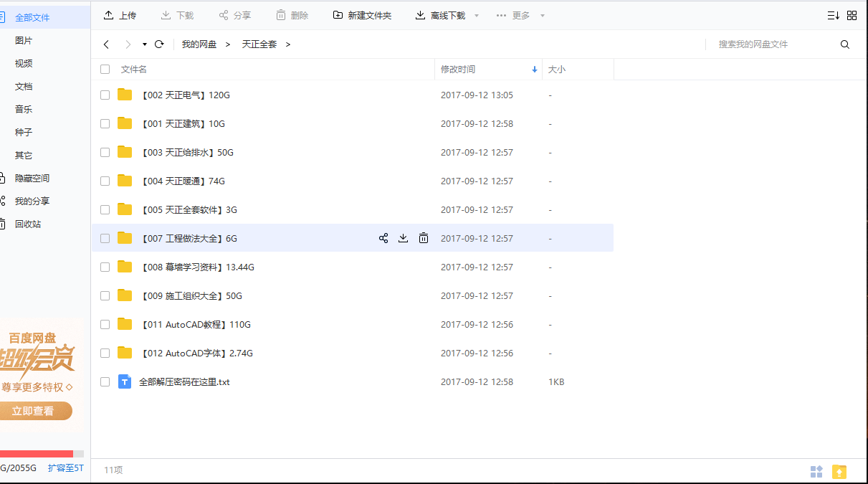The height and width of the screenshot is (484, 868).
Task: Click the text file icon of 全部解压密码在这里.txt
Action: 125,381
